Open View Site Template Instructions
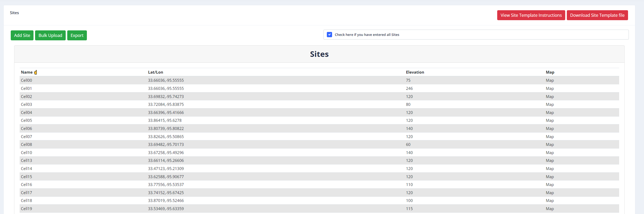Viewport: 644px width, 214px height. point(531,15)
